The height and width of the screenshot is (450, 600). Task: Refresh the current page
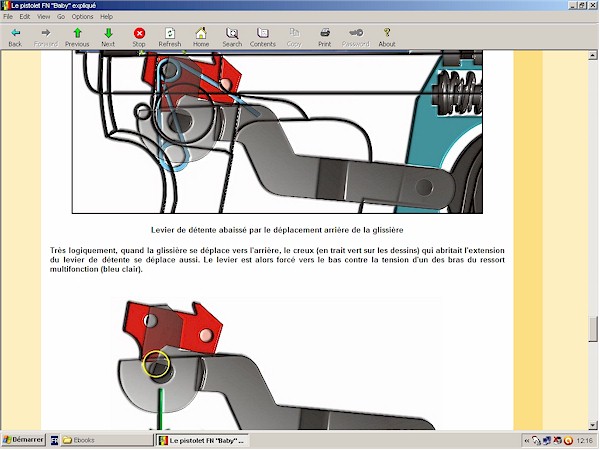(x=170, y=37)
